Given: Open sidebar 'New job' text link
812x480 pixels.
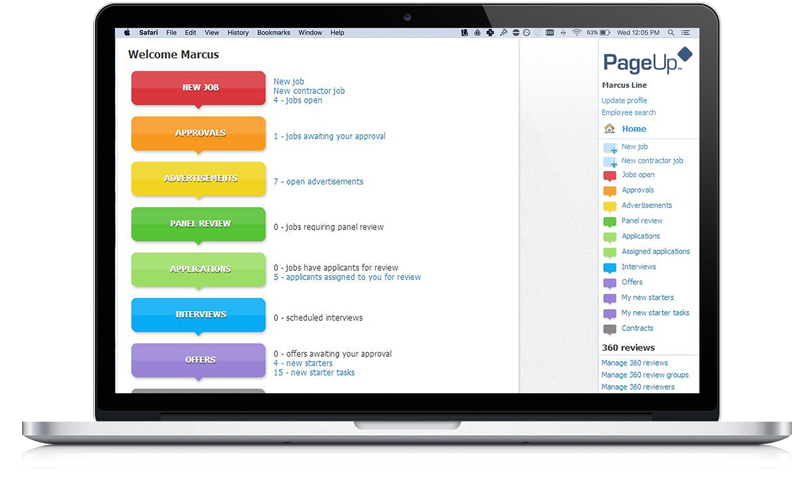Looking at the screenshot, I should 634,147.
